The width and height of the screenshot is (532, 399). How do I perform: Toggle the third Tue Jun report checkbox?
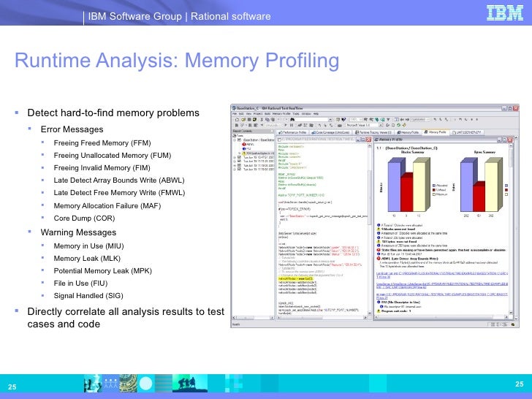coord(239,165)
